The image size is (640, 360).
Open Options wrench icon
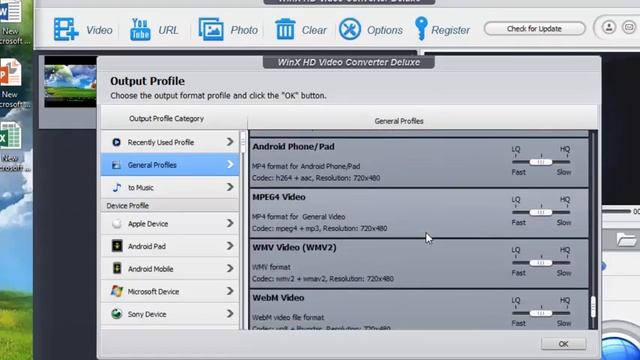[x=350, y=29]
